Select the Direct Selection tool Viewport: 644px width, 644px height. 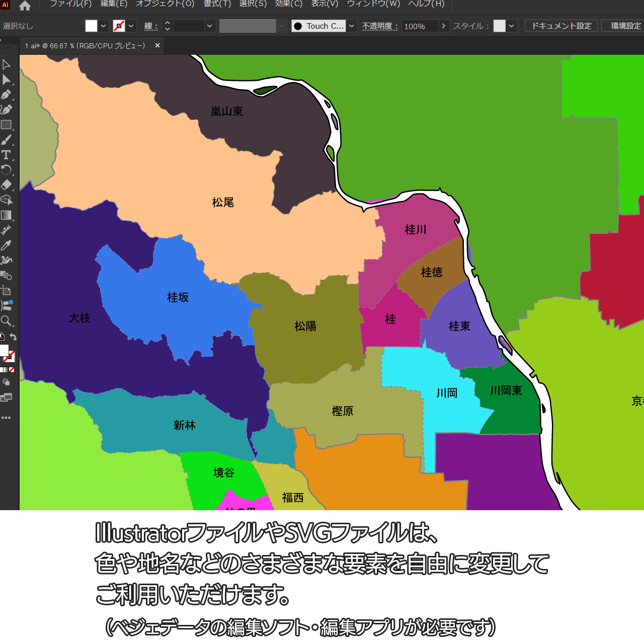coord(6,79)
